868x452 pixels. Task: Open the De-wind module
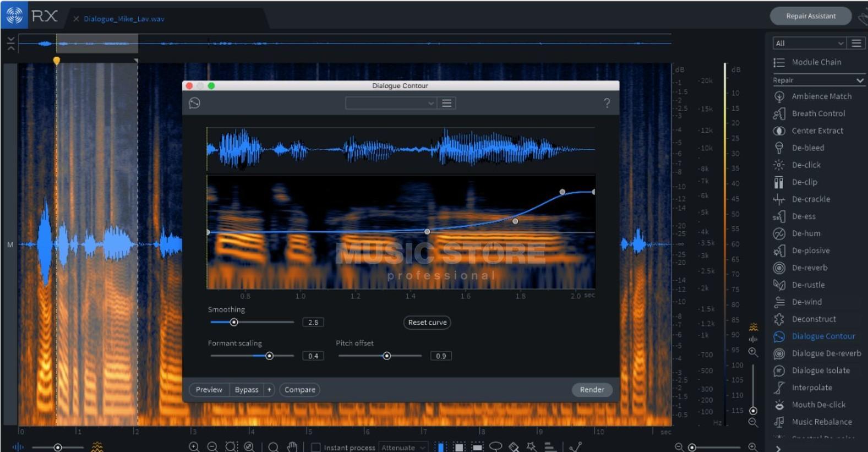point(798,302)
